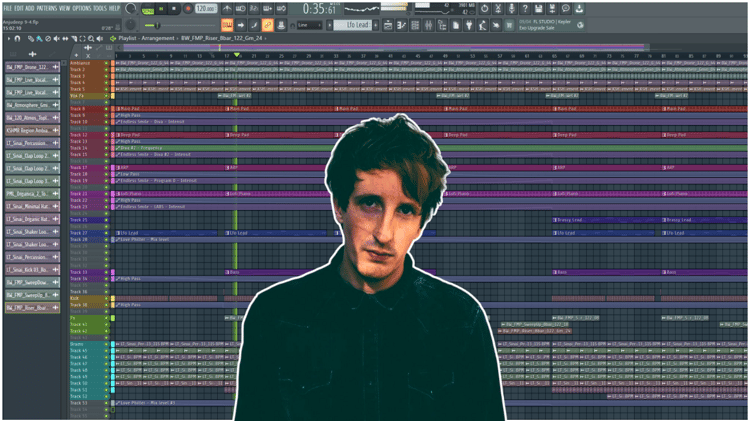Viewport: 750px width, 421px height.
Task: Click the globe icon in news panel
Action: tap(580, 25)
